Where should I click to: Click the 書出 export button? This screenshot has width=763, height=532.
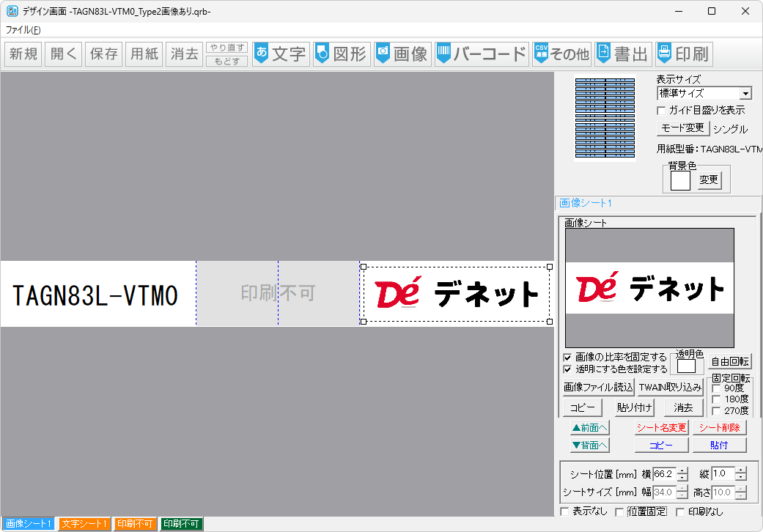(x=623, y=53)
